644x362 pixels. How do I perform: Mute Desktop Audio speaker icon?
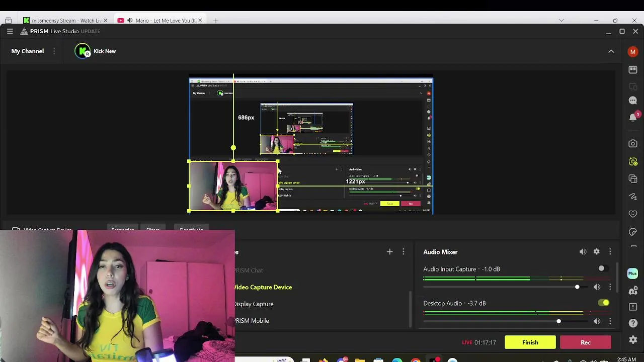point(597,321)
